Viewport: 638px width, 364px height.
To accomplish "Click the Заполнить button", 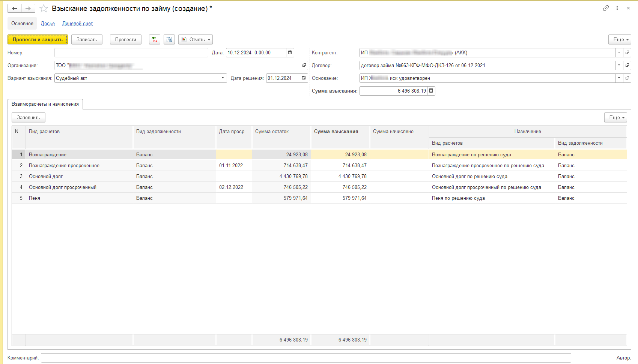I will 29,117.
